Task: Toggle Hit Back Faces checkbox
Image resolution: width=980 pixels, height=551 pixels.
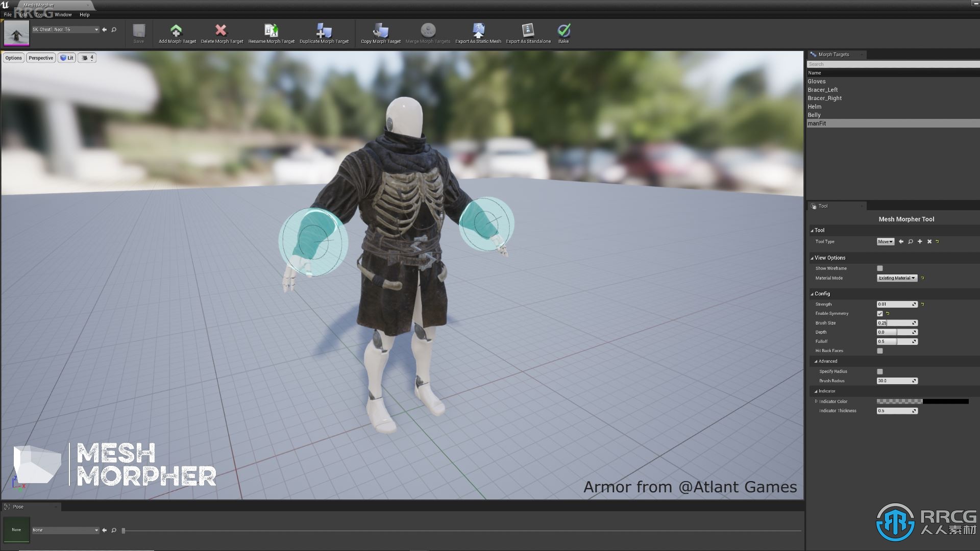Action: (x=880, y=350)
